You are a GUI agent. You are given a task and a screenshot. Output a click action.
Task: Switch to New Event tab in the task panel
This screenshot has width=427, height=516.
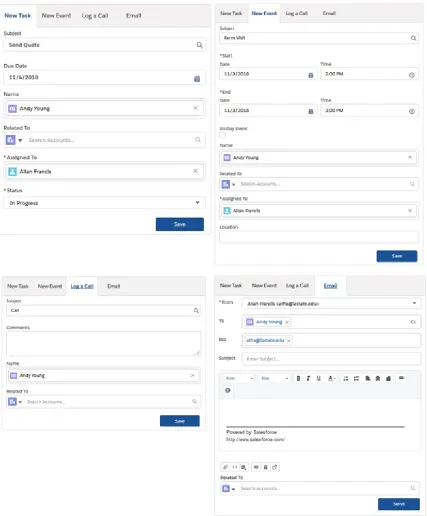pyautogui.click(x=56, y=16)
